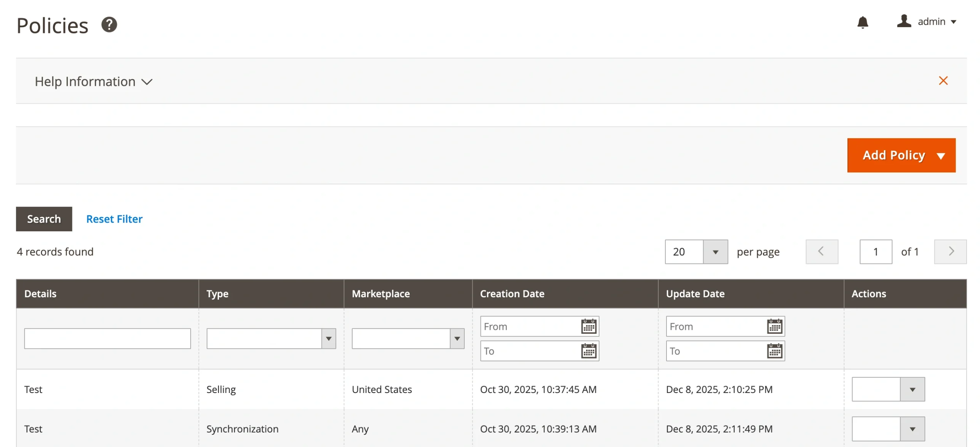Viewport: 980px width, 447px height.
Task: Open Creation Date From calendar picker
Action: [588, 327]
